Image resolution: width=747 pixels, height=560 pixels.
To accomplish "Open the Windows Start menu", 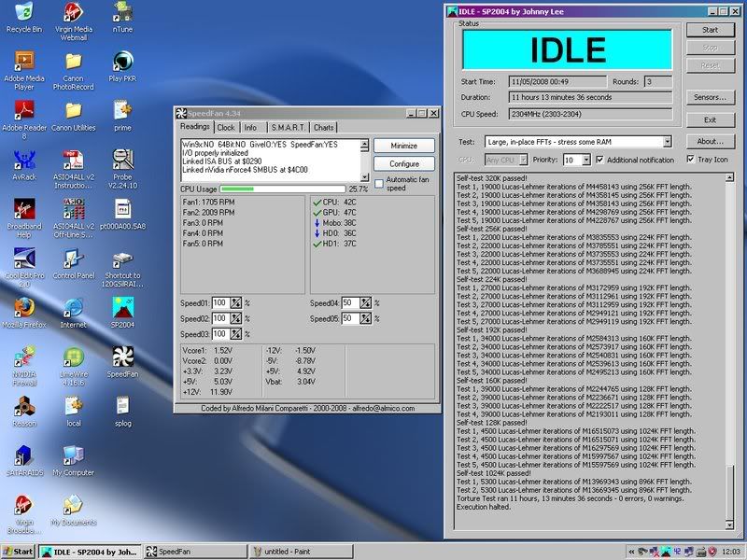I will click(x=19, y=552).
